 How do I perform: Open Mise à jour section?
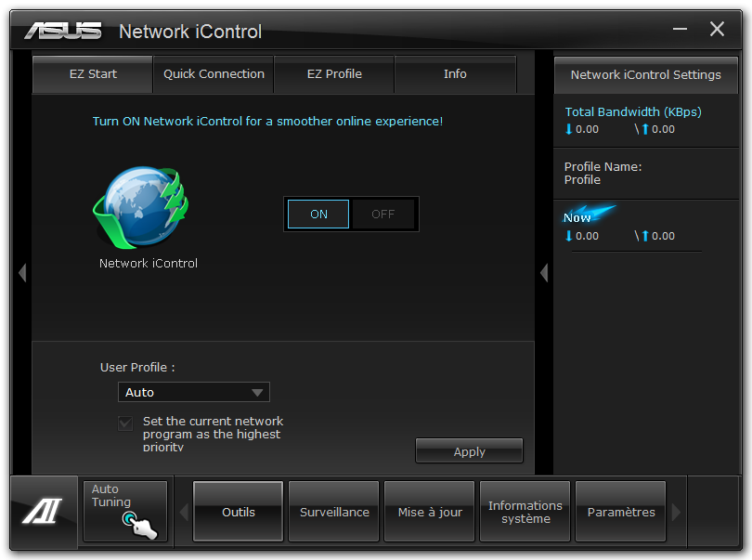tap(430, 512)
